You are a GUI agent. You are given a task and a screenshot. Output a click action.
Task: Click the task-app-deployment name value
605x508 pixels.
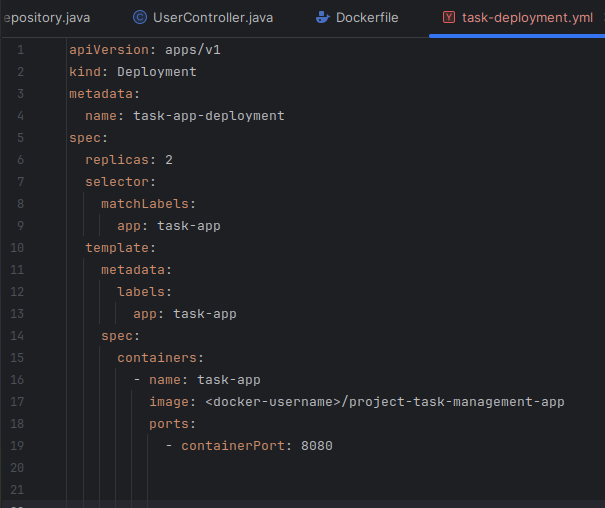click(208, 116)
